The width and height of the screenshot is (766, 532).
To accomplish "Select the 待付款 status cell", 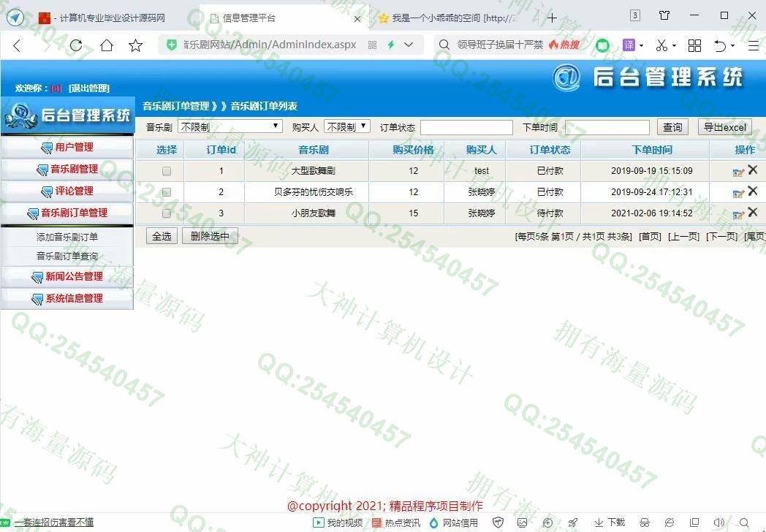I will [550, 213].
